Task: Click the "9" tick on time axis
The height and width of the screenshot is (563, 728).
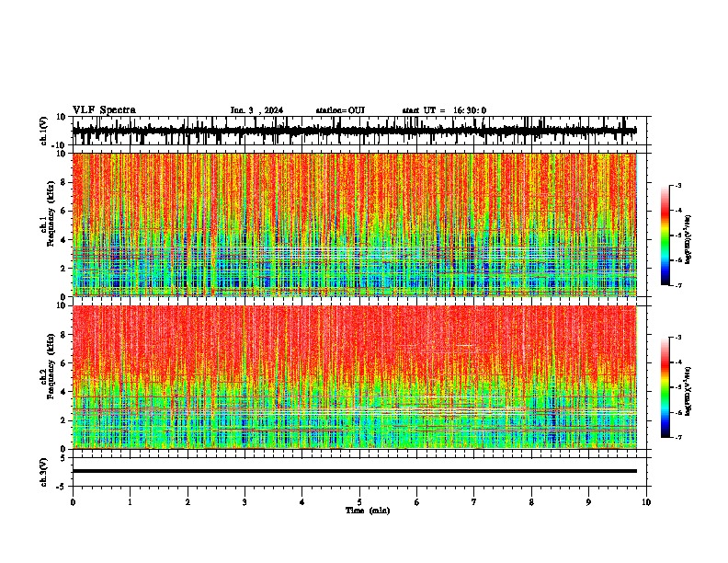Action: (x=588, y=502)
